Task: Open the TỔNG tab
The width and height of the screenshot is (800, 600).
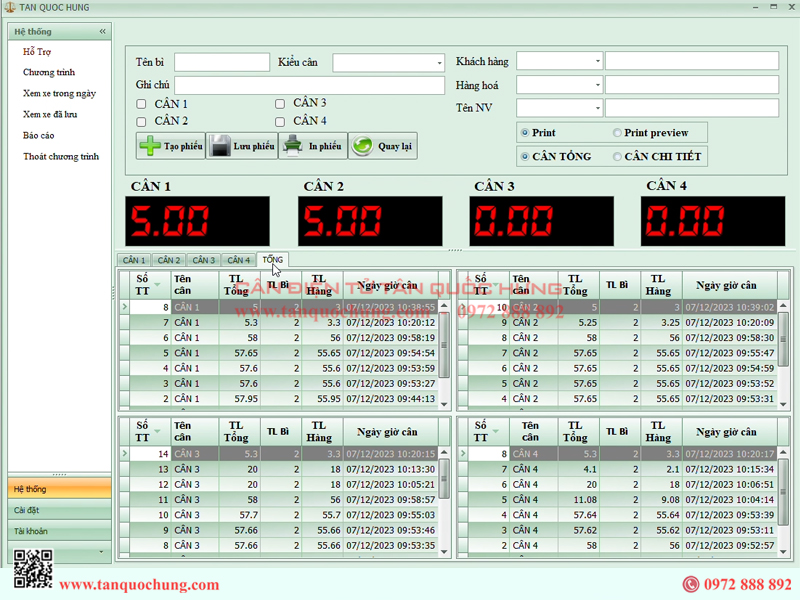Action: (272, 260)
